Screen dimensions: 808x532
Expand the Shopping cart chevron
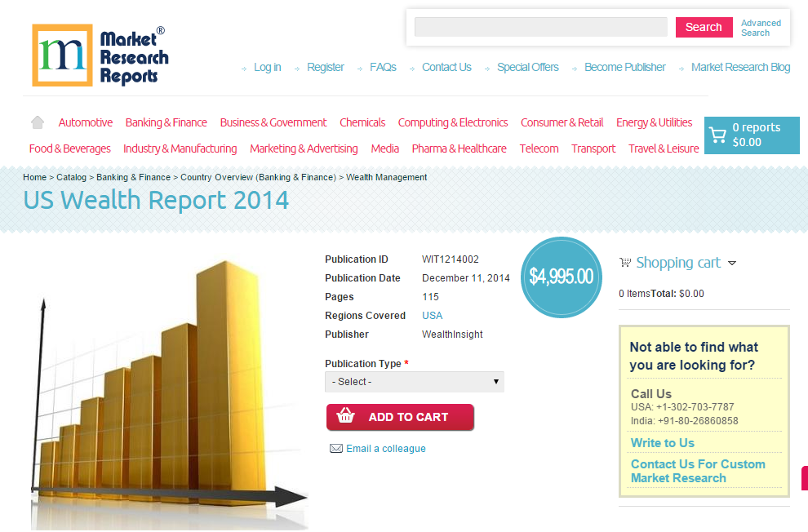tap(733, 263)
